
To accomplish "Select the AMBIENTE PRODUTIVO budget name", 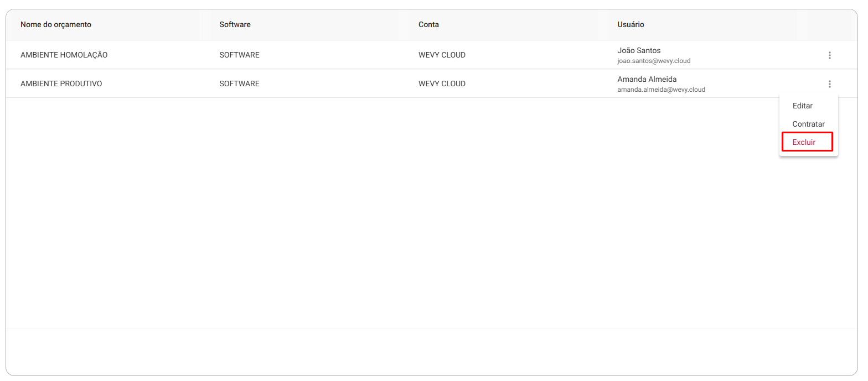I will (x=61, y=83).
